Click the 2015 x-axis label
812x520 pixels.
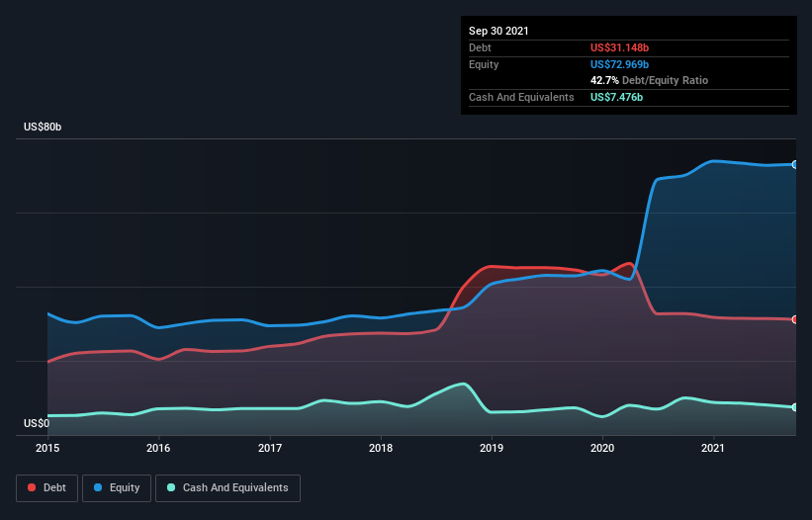47,448
